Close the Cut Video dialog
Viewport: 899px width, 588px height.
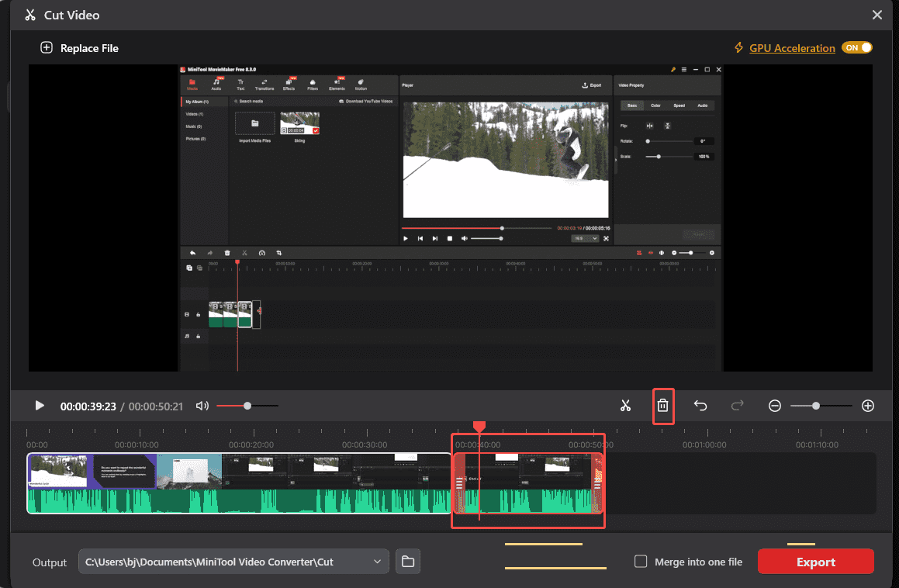(x=877, y=15)
